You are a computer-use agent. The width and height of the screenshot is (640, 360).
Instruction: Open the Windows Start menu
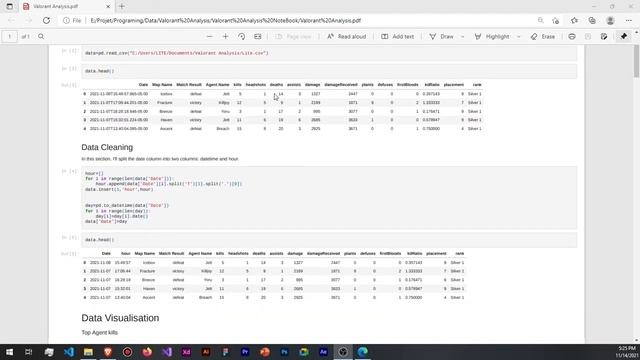tap(9, 352)
